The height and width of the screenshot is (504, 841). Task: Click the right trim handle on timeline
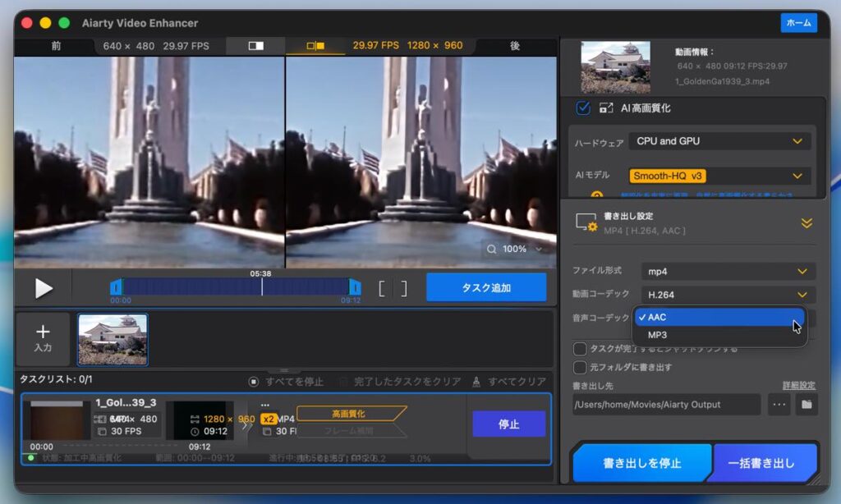(355, 287)
